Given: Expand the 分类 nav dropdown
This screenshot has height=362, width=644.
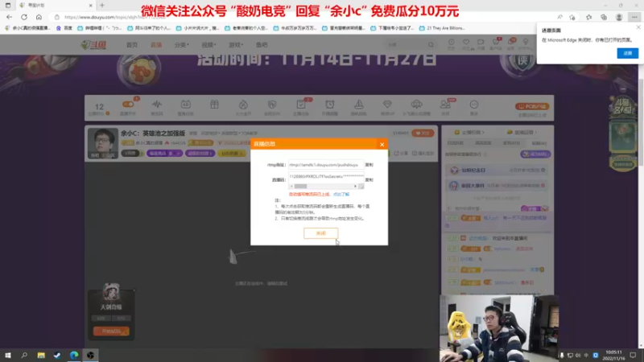Looking at the screenshot, I should (x=182, y=45).
